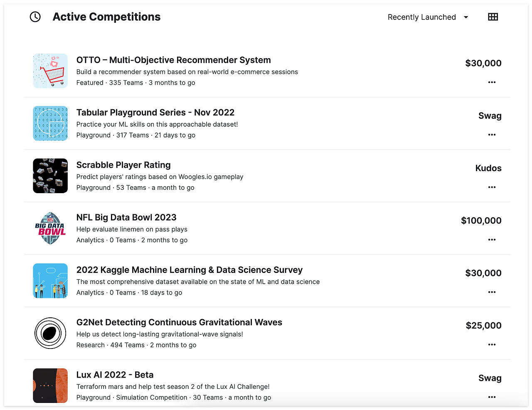Open more options for Lux AI 2022
The height and width of the screenshot is (410, 532).
pyautogui.click(x=492, y=397)
